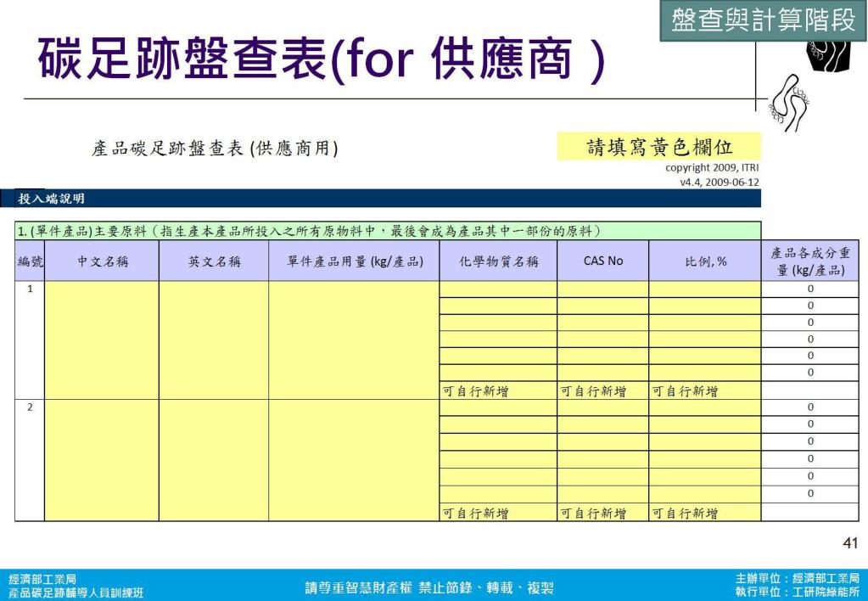Click the 中文名稱 yellow cell in row 2
This screenshot has width=868, height=601.
point(102,460)
